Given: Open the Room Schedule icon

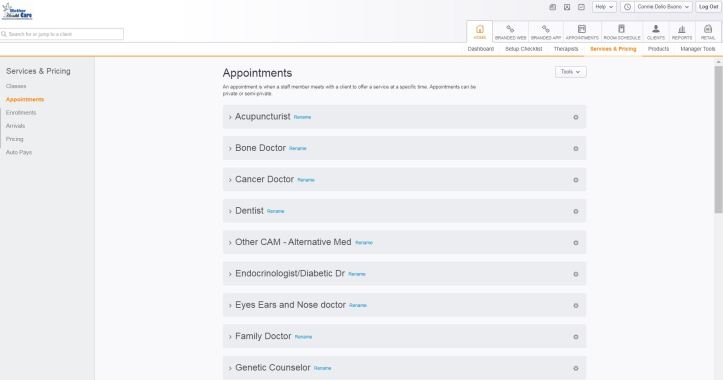Looking at the screenshot, I should pos(622,30).
